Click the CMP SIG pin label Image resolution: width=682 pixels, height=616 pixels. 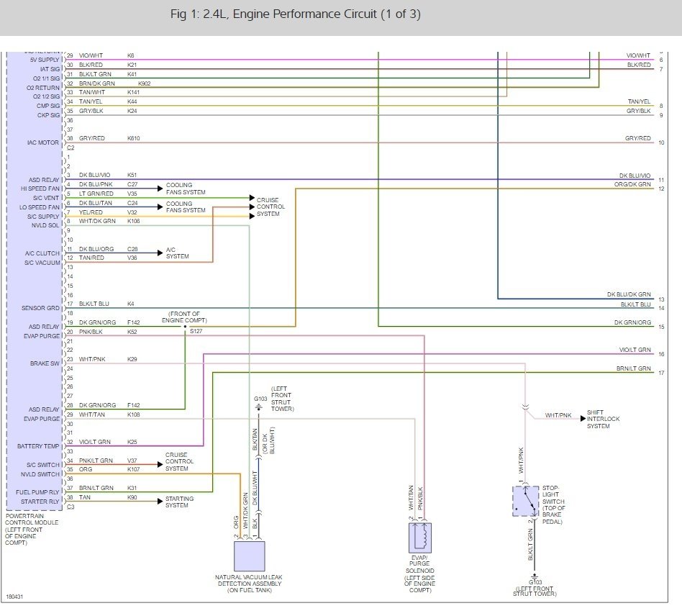point(48,106)
